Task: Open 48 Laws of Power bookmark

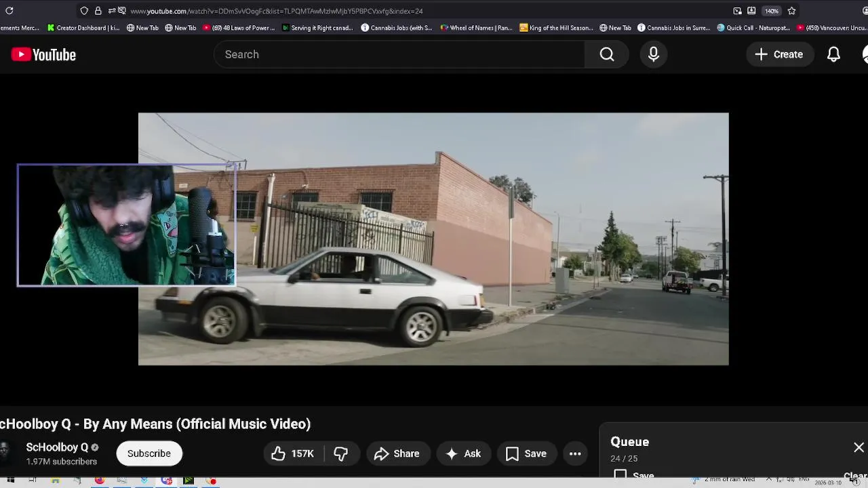Action: (x=239, y=28)
